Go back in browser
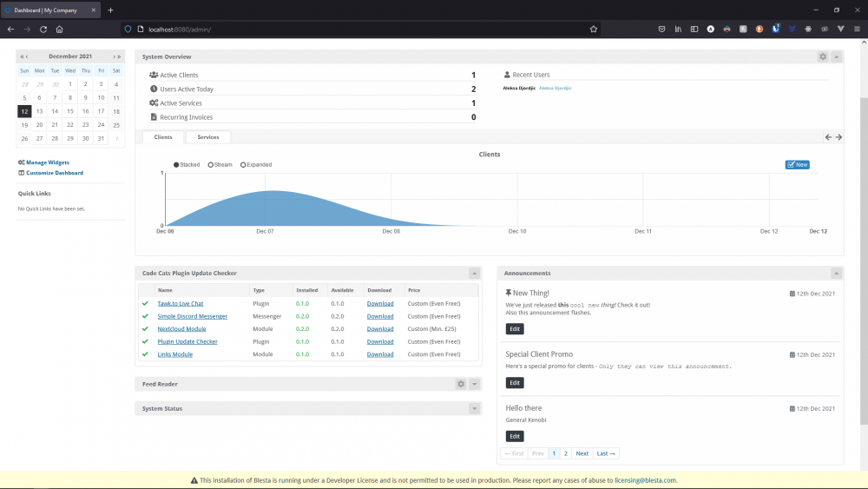Viewport: 868px width, 489px height. [10, 30]
